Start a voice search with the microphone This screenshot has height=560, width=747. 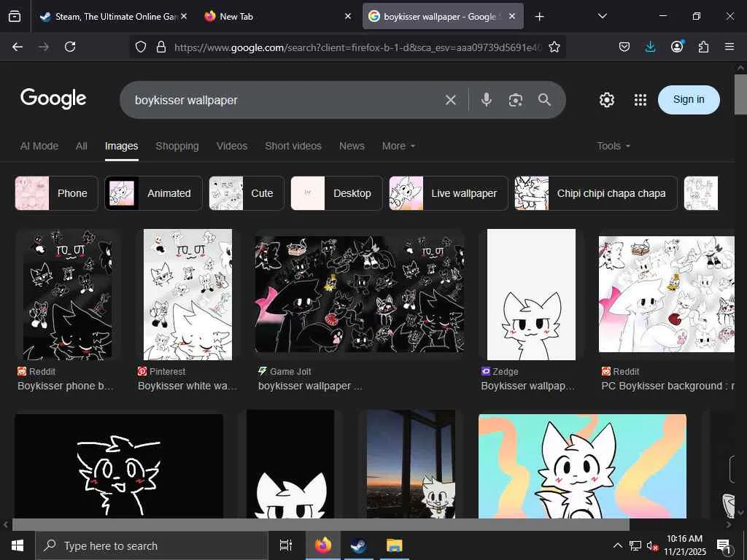point(487,100)
